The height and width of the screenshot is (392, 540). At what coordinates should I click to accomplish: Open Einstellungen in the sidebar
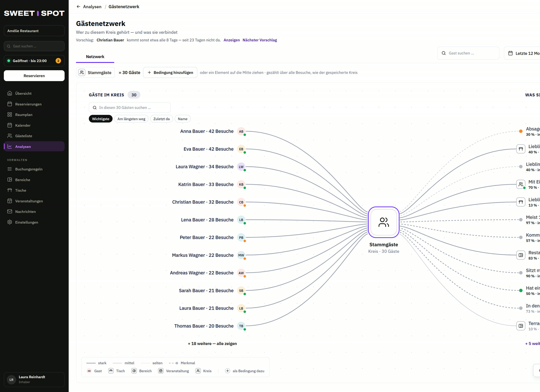pos(34,222)
